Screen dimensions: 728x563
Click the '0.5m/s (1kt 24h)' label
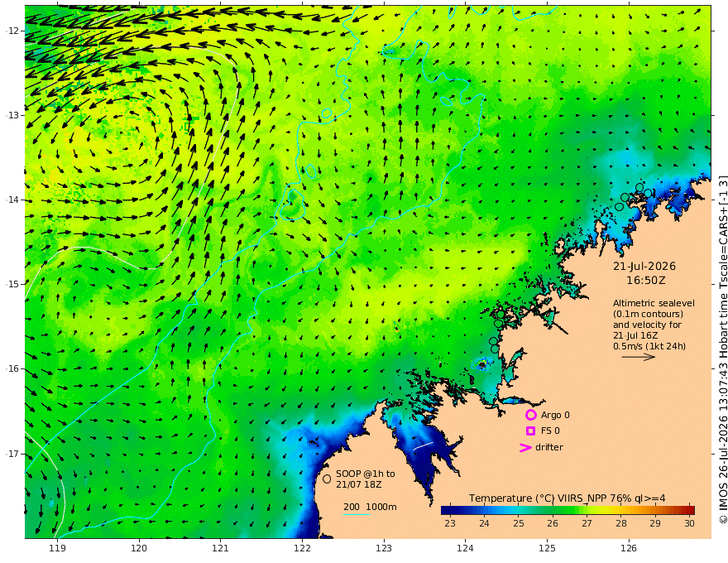[x=649, y=346]
